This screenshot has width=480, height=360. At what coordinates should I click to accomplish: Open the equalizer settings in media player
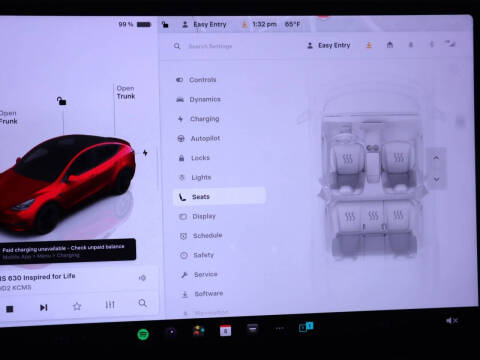110,305
